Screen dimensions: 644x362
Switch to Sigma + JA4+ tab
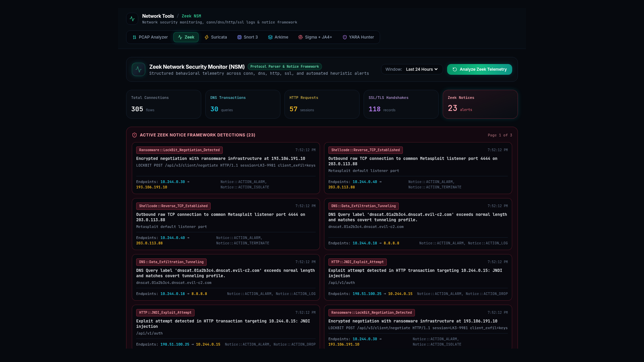click(x=315, y=37)
